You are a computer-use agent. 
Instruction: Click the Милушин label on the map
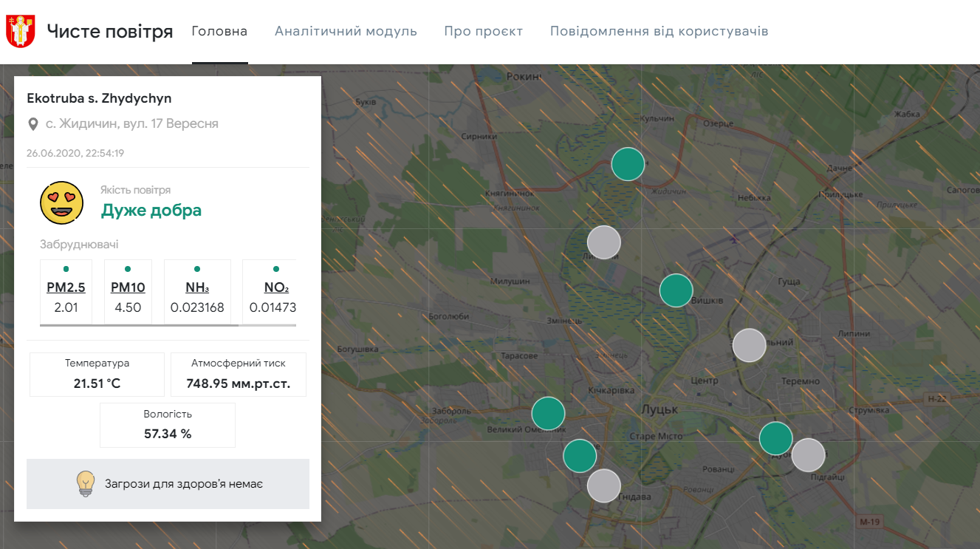510,282
